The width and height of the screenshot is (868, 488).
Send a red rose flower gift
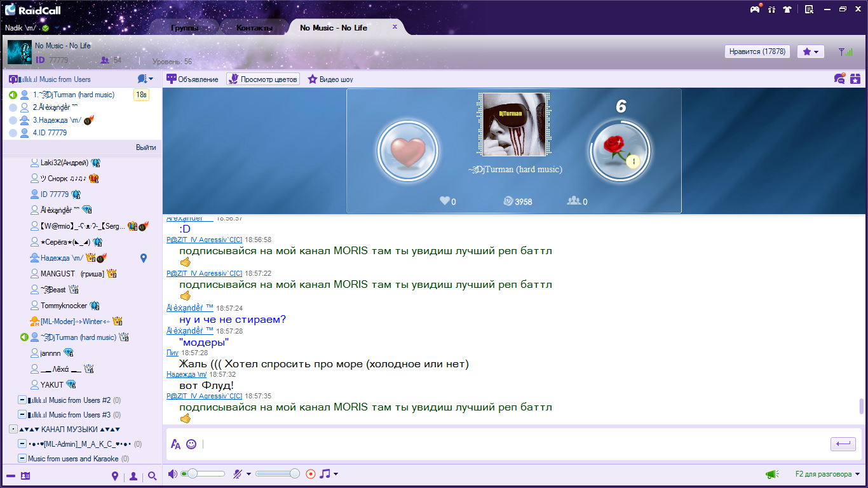(620, 151)
